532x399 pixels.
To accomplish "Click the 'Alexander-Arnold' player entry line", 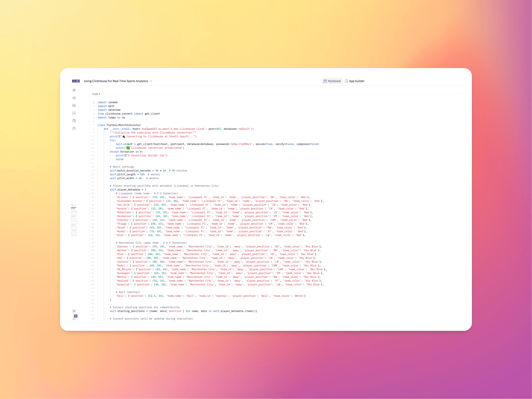I will click(220, 201).
